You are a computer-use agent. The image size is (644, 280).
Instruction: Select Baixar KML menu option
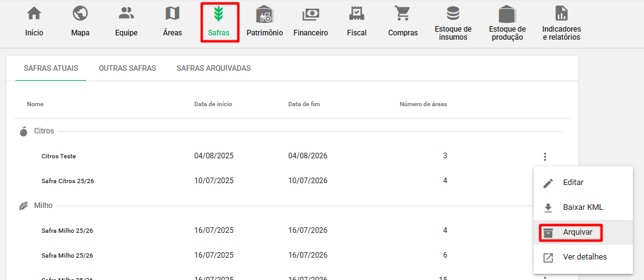[583, 207]
